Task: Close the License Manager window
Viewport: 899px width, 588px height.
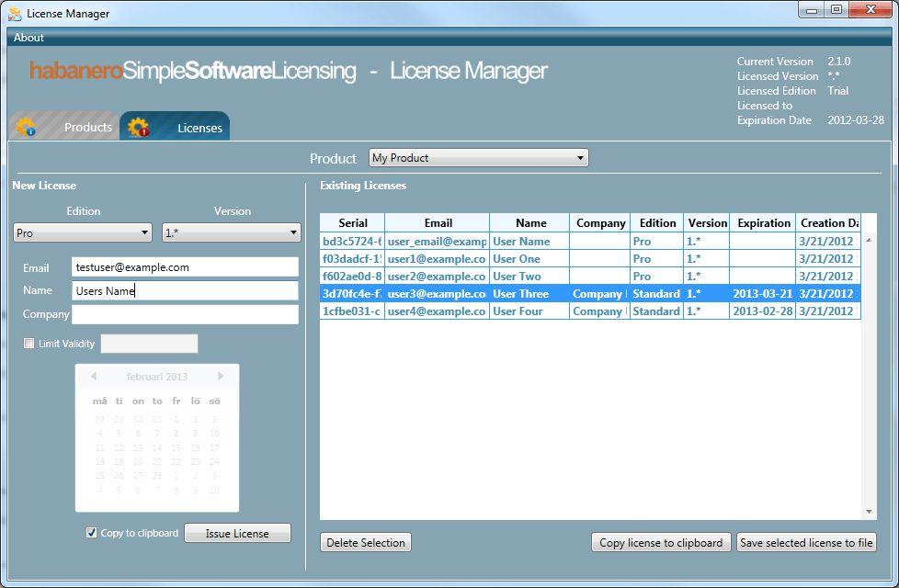Action: tap(871, 10)
